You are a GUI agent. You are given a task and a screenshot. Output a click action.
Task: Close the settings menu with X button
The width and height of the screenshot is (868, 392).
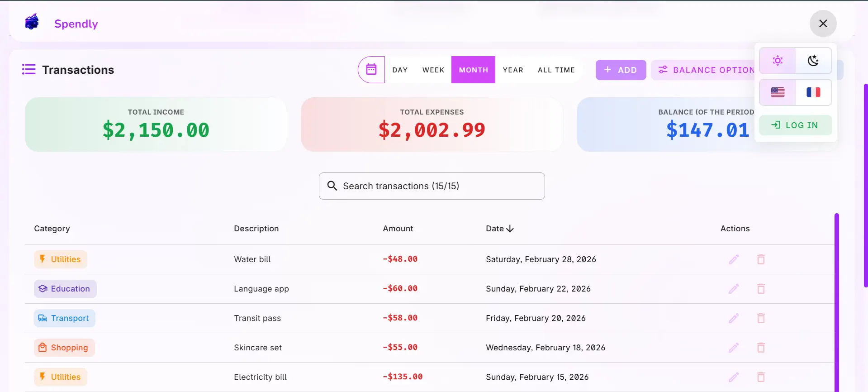click(x=823, y=24)
